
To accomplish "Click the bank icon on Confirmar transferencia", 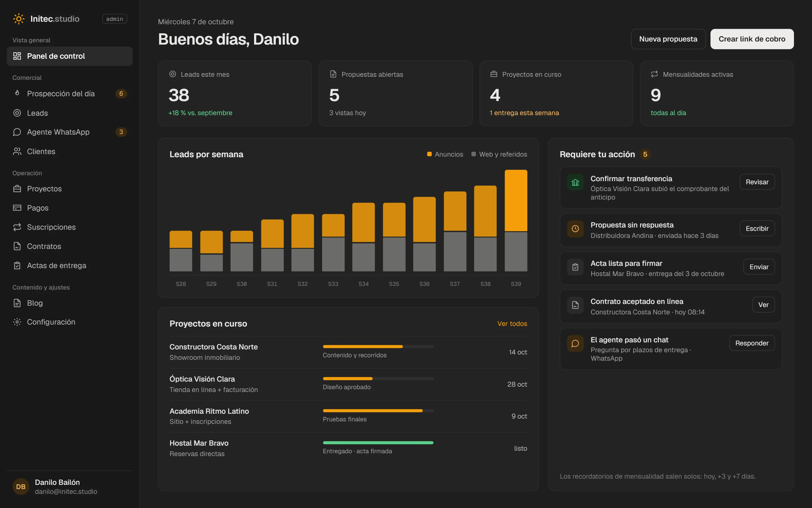I will (575, 182).
